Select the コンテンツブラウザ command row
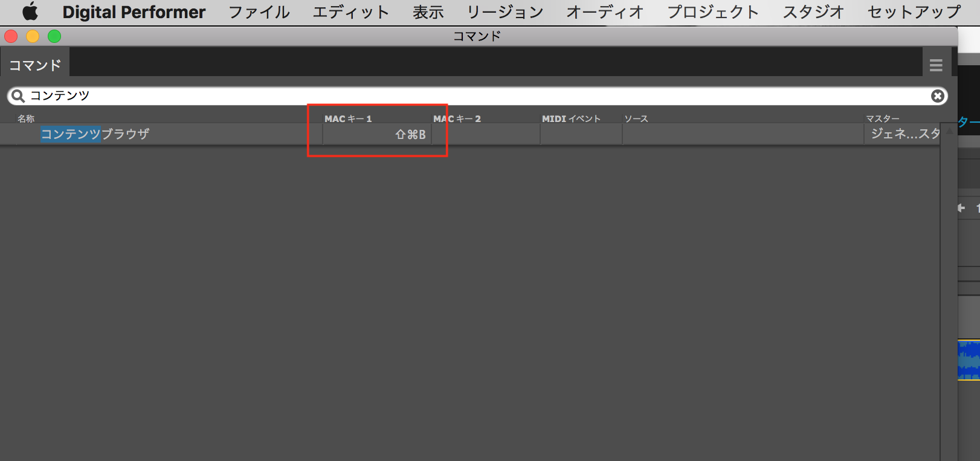 coord(95,134)
